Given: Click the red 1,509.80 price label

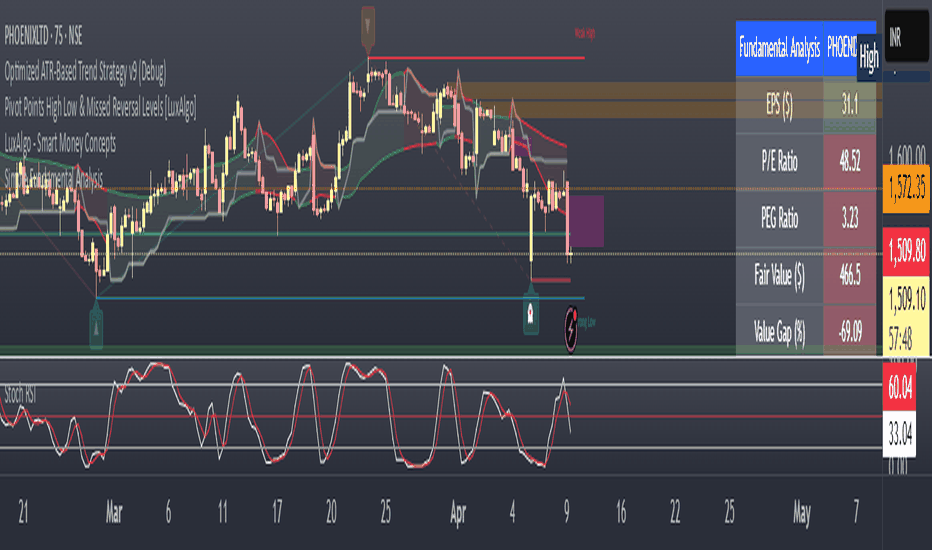Looking at the screenshot, I should click(906, 252).
